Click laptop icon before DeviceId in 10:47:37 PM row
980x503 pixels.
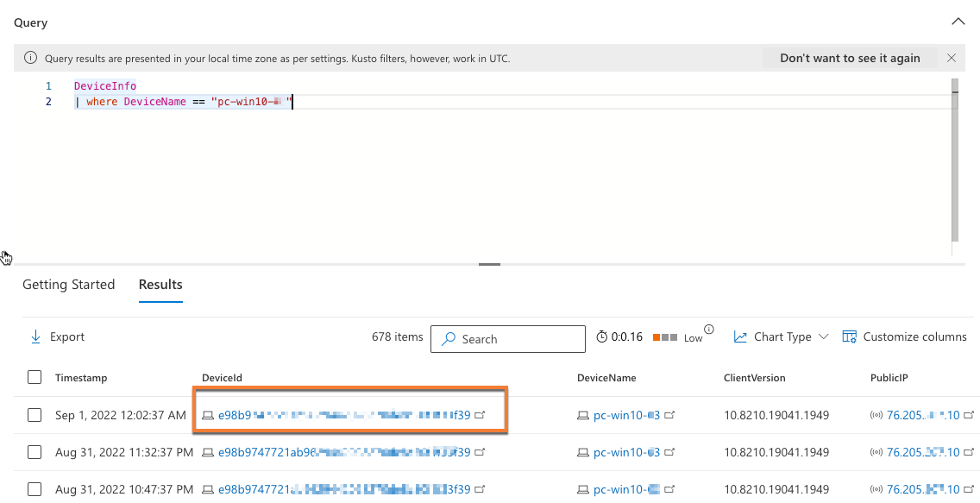click(208, 488)
